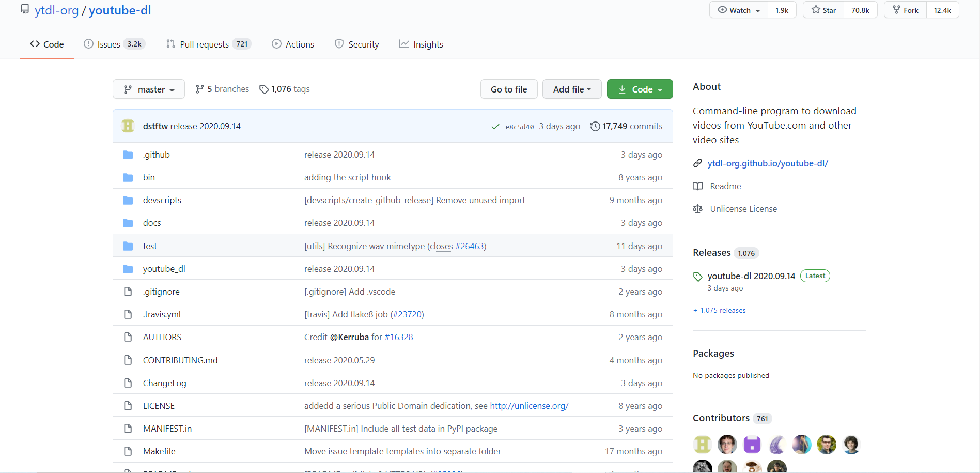Click the scales icon next to Unlicense License
Image resolution: width=980 pixels, height=473 pixels.
[697, 209]
